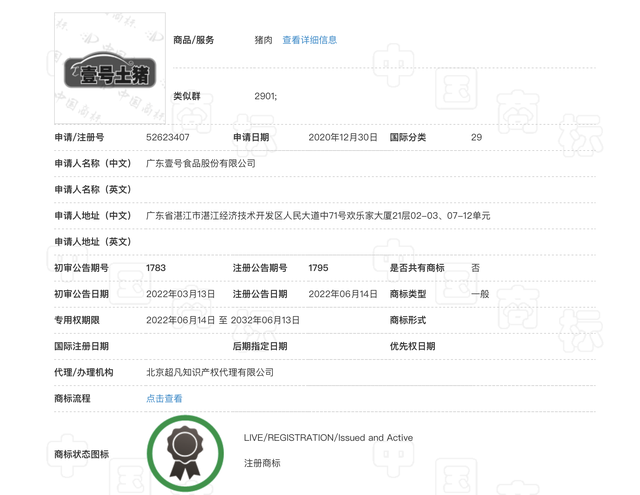Image resolution: width=640 pixels, height=495 pixels.
Task: Select the 后期指定日期 label
Action: pyautogui.click(x=260, y=346)
